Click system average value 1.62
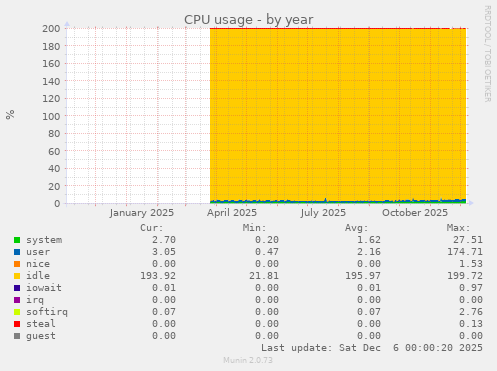The width and height of the screenshot is (497, 371). [x=369, y=240]
